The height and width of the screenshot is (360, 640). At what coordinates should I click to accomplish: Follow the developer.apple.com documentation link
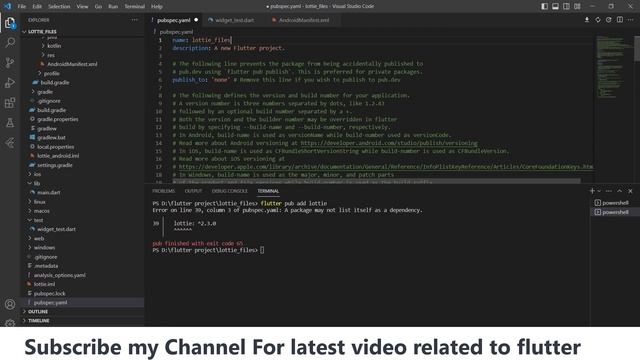coord(386,167)
